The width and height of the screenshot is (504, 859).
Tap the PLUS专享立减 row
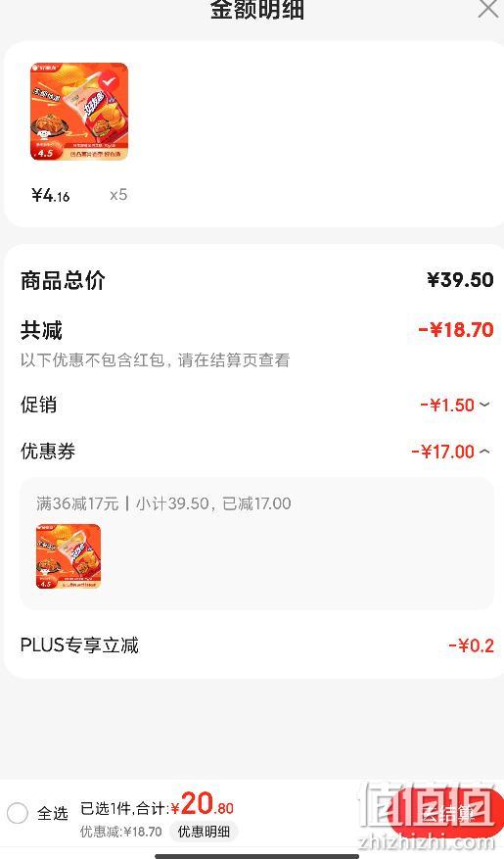click(x=256, y=645)
